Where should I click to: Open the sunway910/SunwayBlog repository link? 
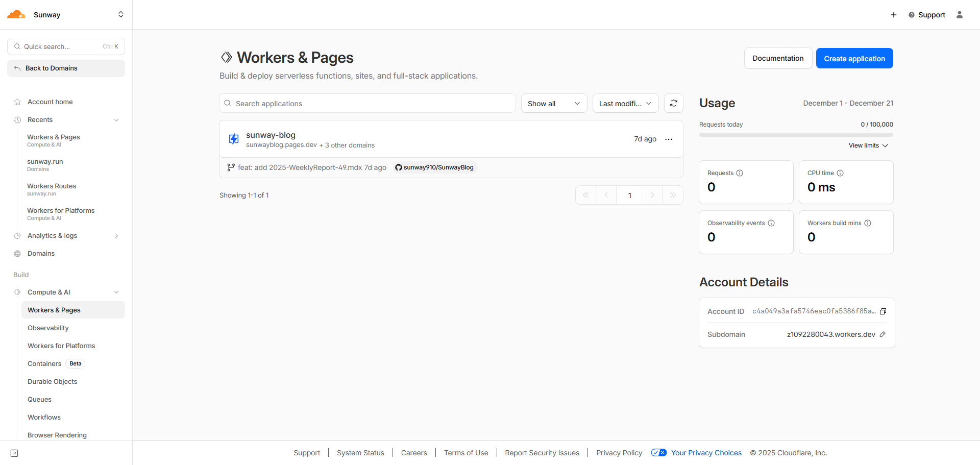pyautogui.click(x=435, y=167)
